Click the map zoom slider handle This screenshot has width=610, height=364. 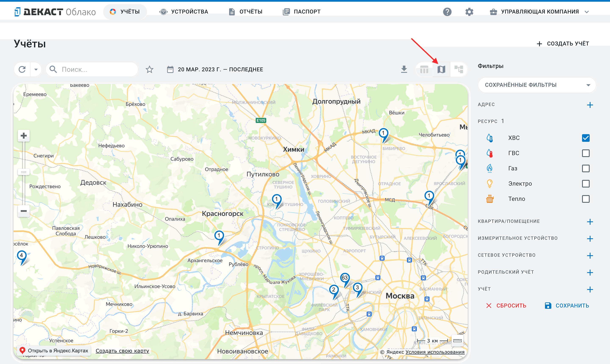pos(24,172)
